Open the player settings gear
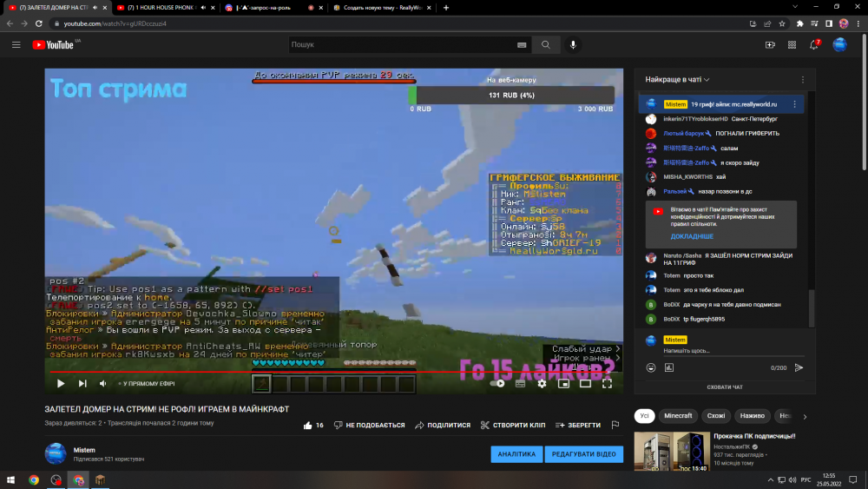Viewport: 868px width, 489px height. click(542, 383)
